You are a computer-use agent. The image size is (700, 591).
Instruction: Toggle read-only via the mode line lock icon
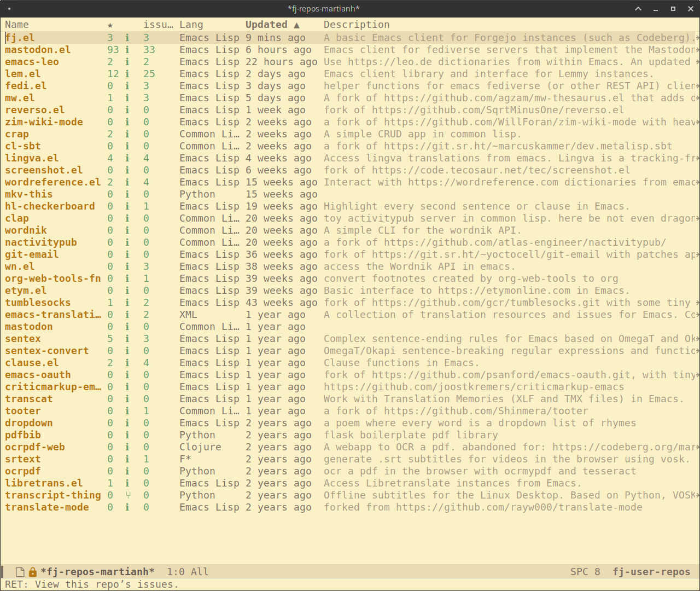point(32,571)
